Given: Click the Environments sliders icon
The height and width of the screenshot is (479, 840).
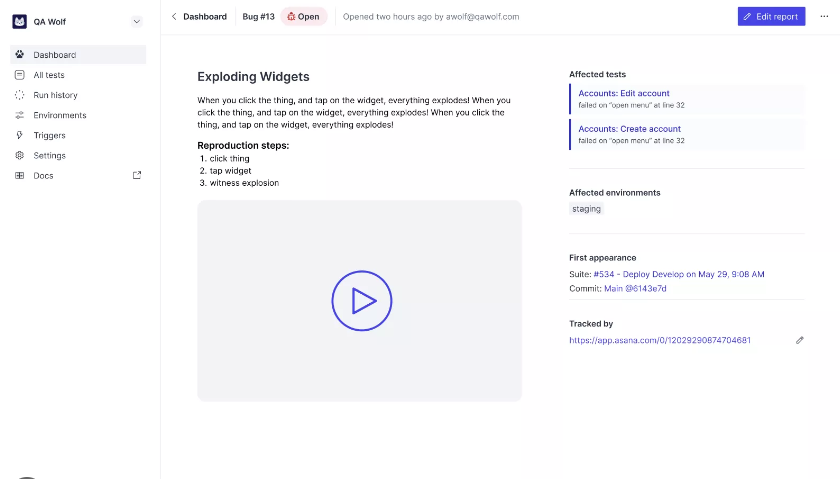Looking at the screenshot, I should click(20, 115).
